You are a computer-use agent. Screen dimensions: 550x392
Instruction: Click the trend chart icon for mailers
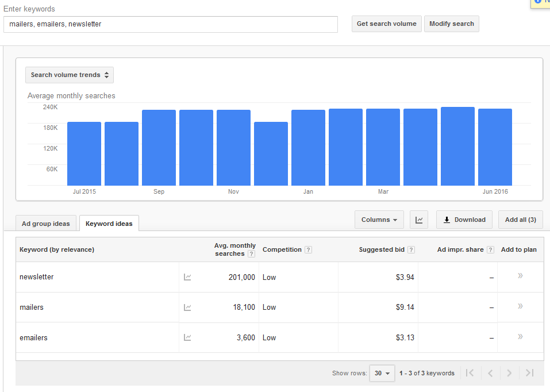click(x=187, y=308)
